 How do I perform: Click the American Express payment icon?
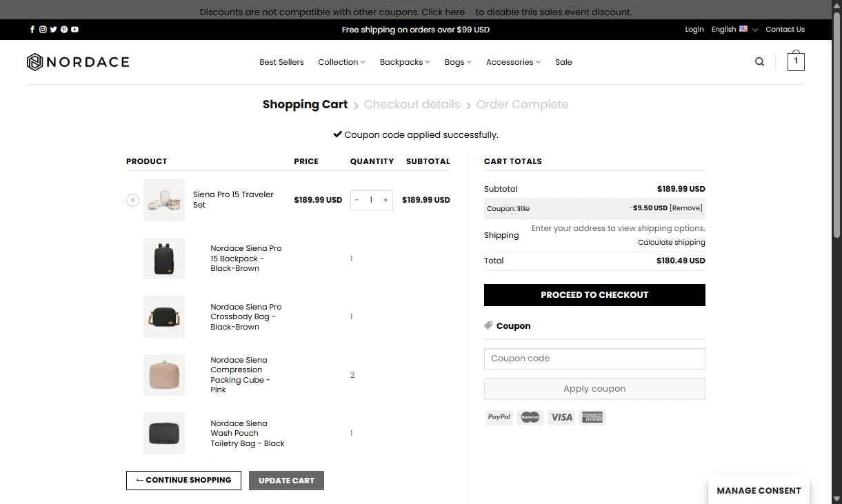point(592,417)
